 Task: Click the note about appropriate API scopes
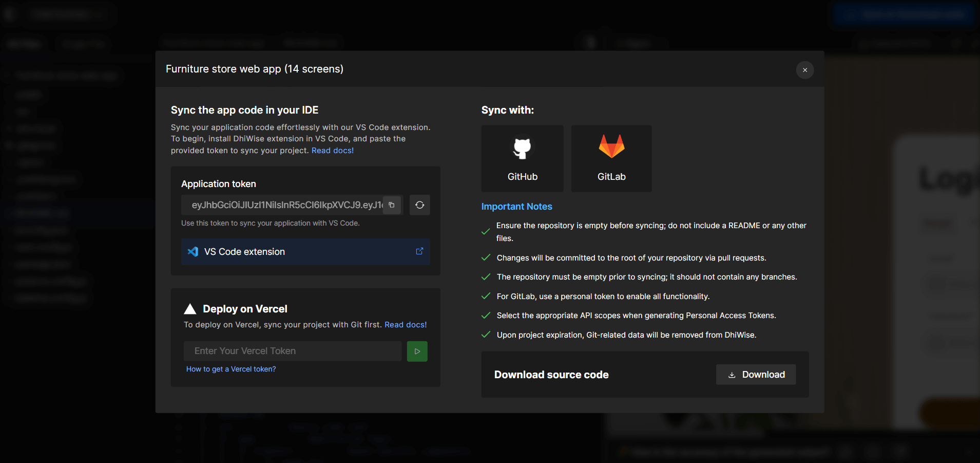click(x=636, y=316)
